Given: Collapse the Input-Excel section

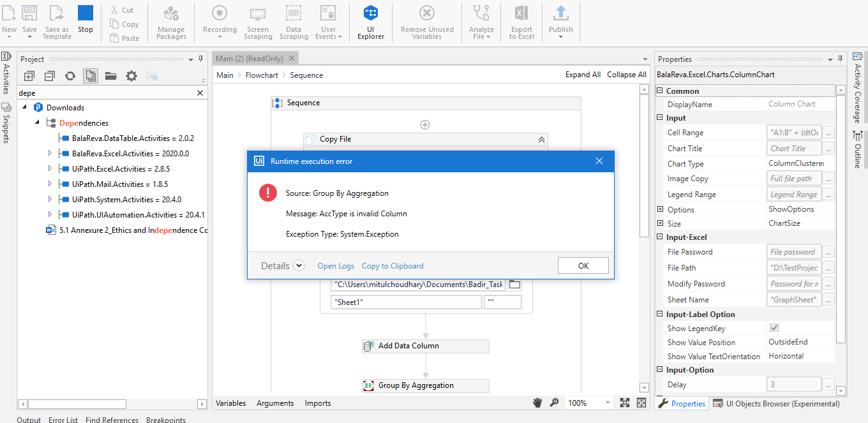Looking at the screenshot, I should [x=660, y=237].
